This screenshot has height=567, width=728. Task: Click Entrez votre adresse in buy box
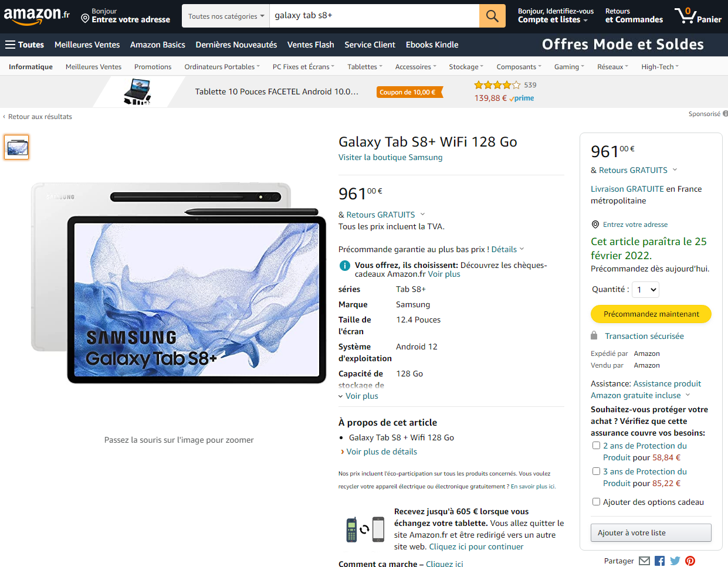(x=635, y=225)
